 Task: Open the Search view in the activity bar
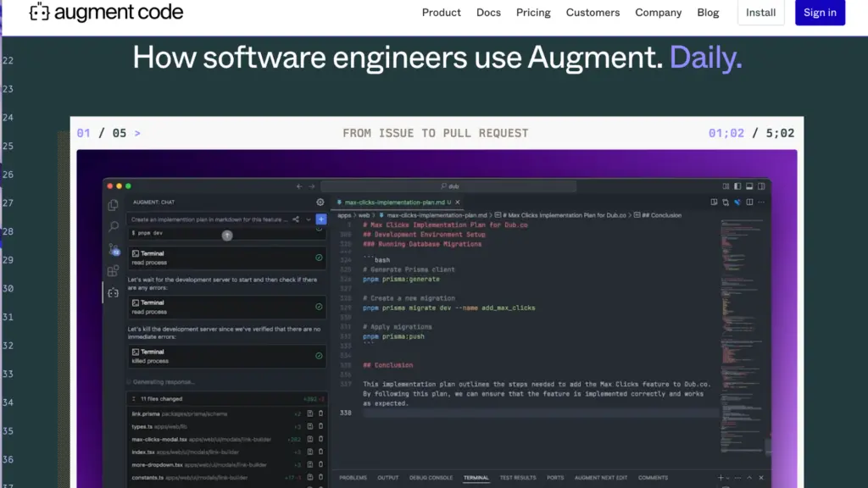113,226
